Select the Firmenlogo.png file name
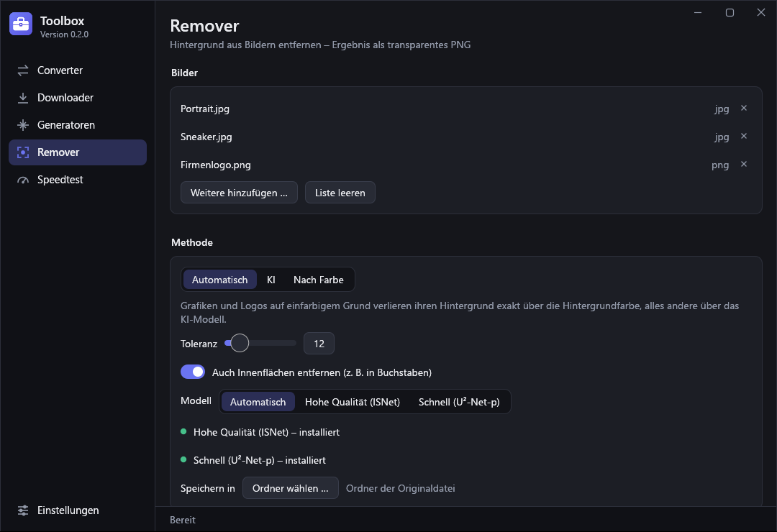This screenshot has height=532, width=777. (216, 165)
